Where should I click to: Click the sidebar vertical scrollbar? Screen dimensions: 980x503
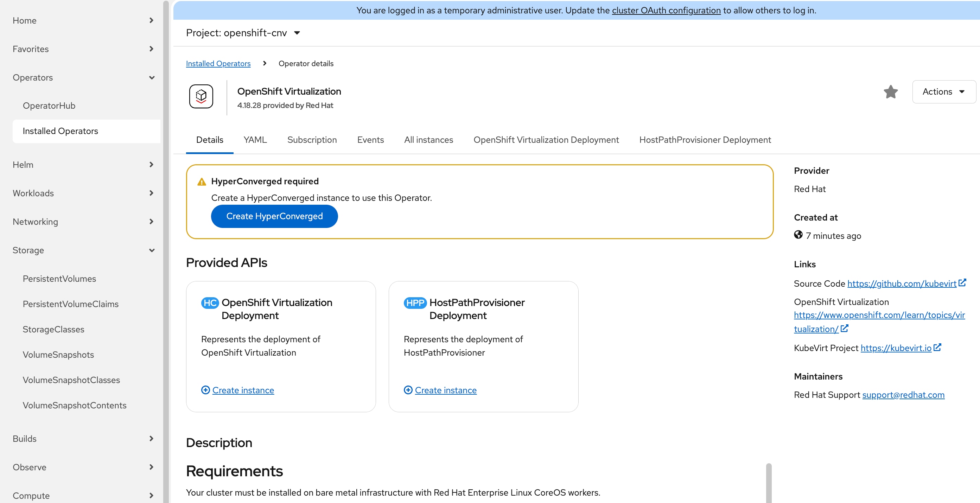(166, 251)
